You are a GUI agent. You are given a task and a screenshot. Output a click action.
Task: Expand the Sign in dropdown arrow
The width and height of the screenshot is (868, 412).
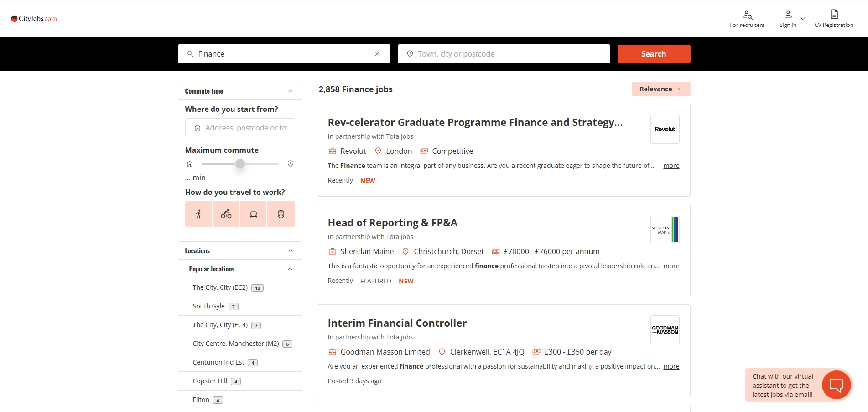pos(803,19)
